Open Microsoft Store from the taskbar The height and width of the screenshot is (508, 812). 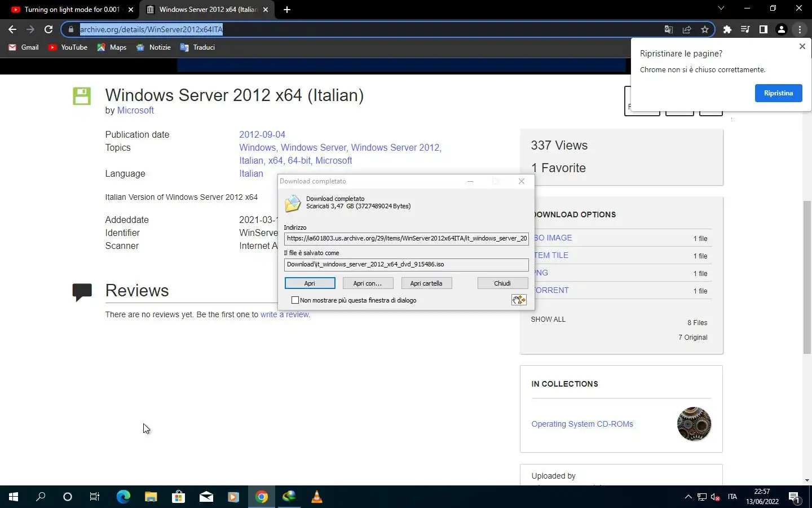[178, 497]
